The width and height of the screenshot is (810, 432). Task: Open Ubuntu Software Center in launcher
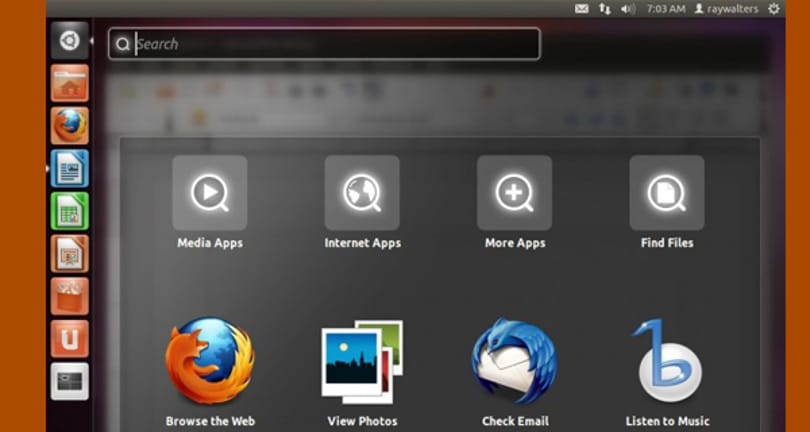coord(70,296)
